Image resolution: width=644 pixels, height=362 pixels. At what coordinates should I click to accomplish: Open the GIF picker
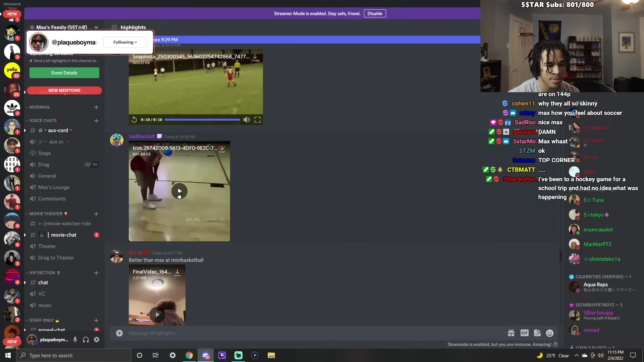[x=524, y=333]
